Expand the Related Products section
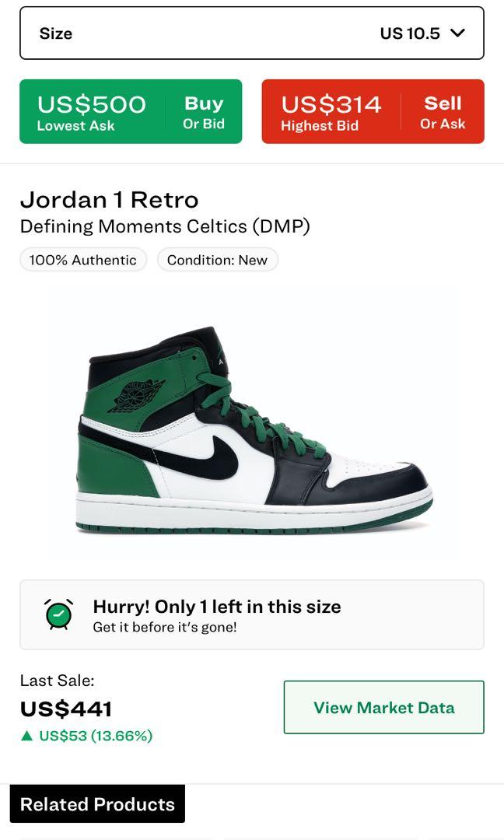Image resolution: width=504 pixels, height=840 pixels. 96,805
